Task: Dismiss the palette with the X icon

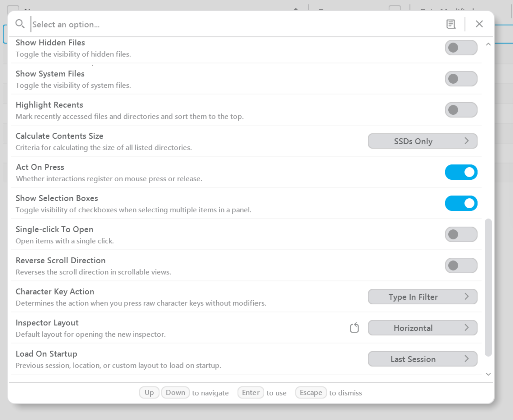Action: coord(479,24)
